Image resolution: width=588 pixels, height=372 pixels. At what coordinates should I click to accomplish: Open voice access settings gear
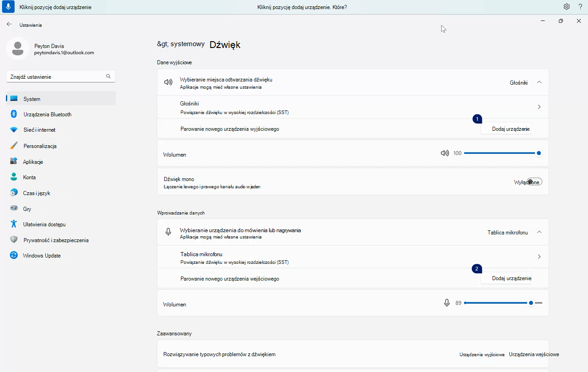coord(567,7)
